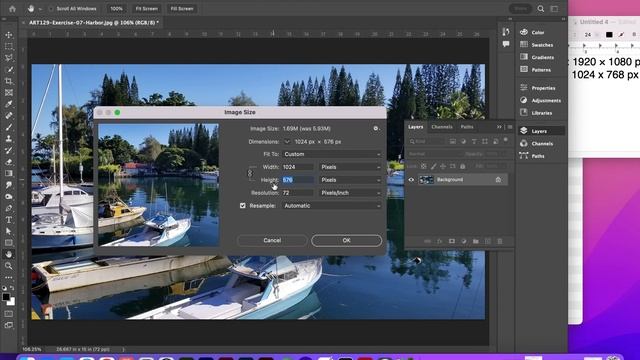The width and height of the screenshot is (640, 360).
Task: Uncheck the Resample checkbox
Action: click(243, 206)
